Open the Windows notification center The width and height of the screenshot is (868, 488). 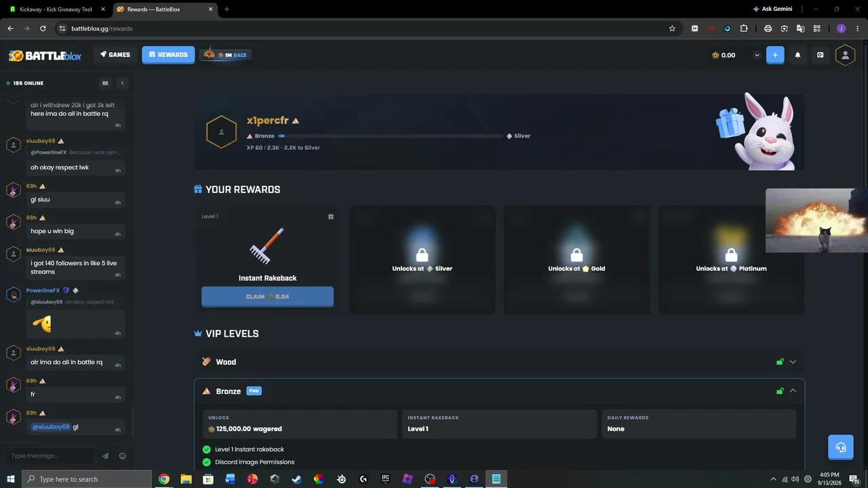pyautogui.click(x=855, y=479)
